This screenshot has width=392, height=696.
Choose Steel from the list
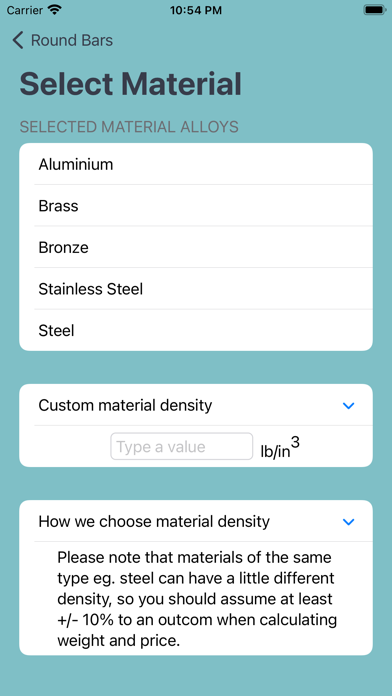(x=196, y=330)
